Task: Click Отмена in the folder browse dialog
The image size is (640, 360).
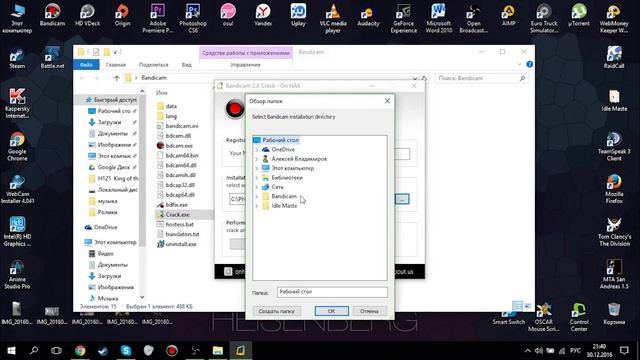Action: pyautogui.click(x=369, y=311)
